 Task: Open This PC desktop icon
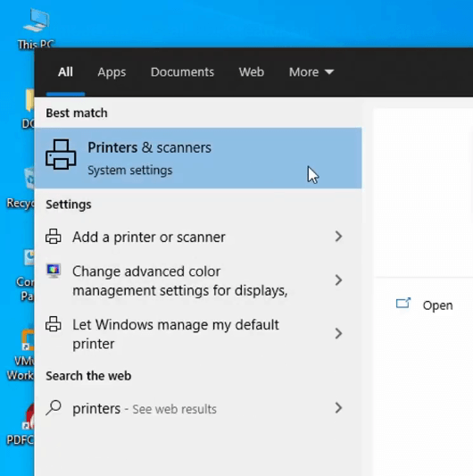pyautogui.click(x=36, y=28)
